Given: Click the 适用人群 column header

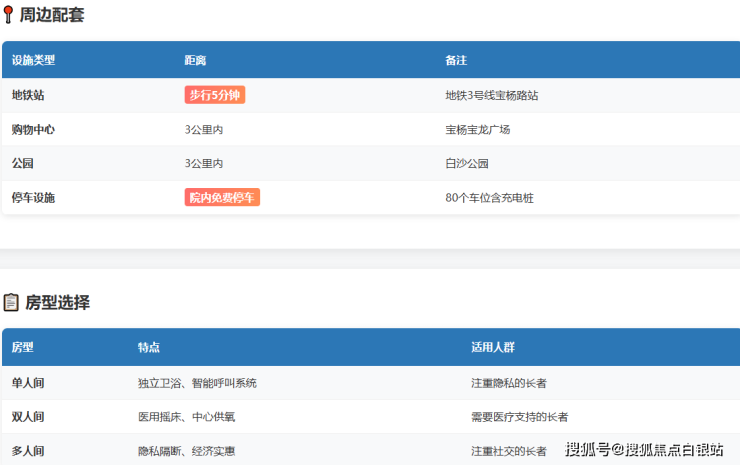Looking at the screenshot, I should (493, 347).
